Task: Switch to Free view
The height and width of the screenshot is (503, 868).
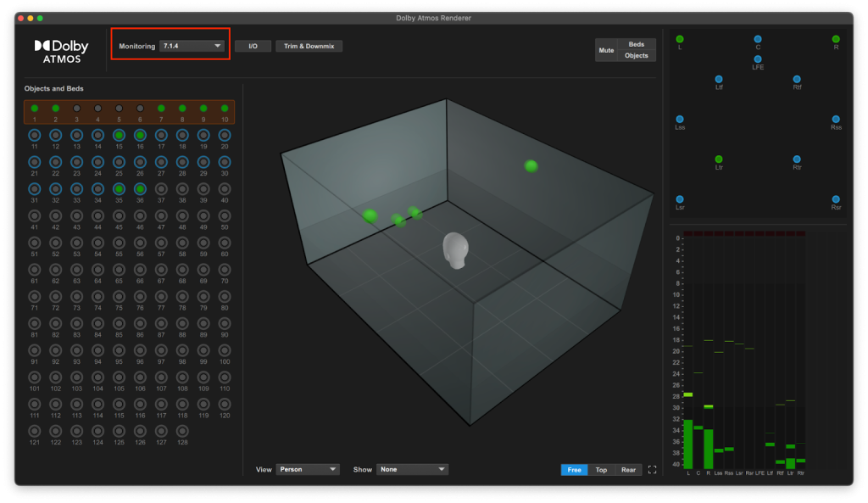Action: [574, 470]
